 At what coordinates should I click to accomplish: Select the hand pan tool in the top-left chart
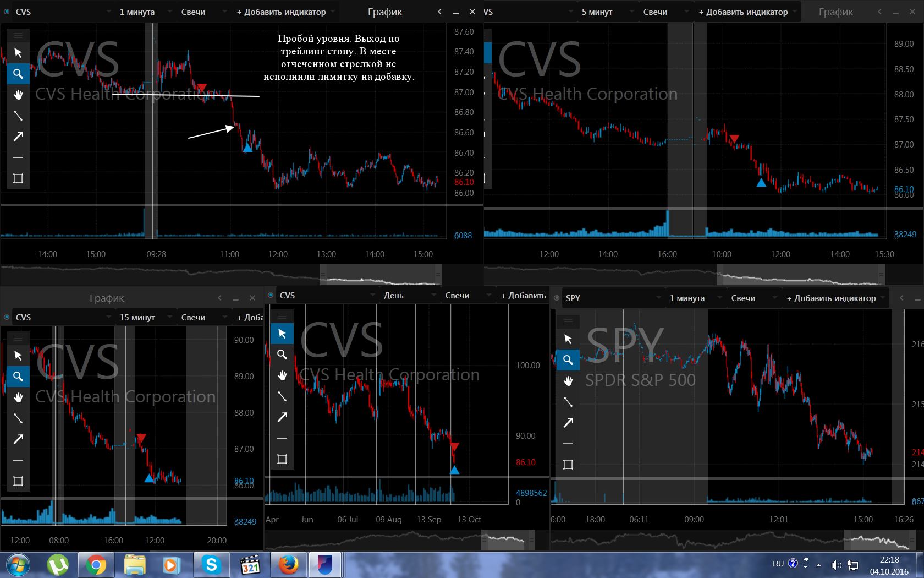[18, 95]
